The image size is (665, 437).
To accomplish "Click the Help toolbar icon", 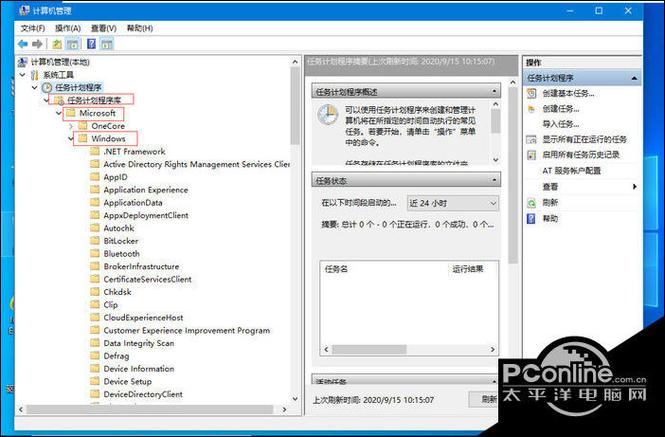I will (x=91, y=44).
